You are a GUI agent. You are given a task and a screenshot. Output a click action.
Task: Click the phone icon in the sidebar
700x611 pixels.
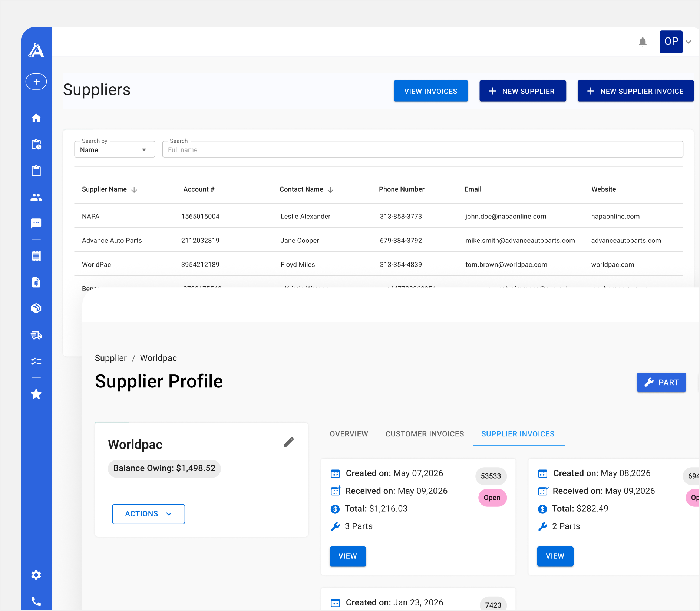point(36,601)
